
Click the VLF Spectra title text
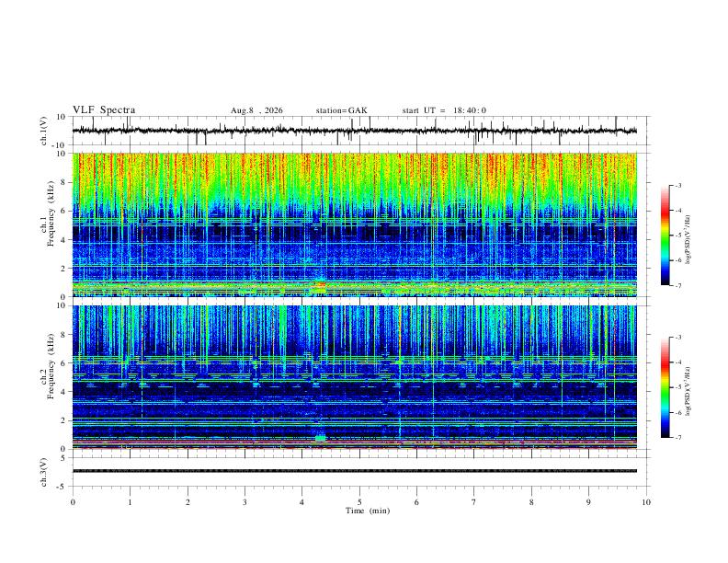[x=104, y=110]
